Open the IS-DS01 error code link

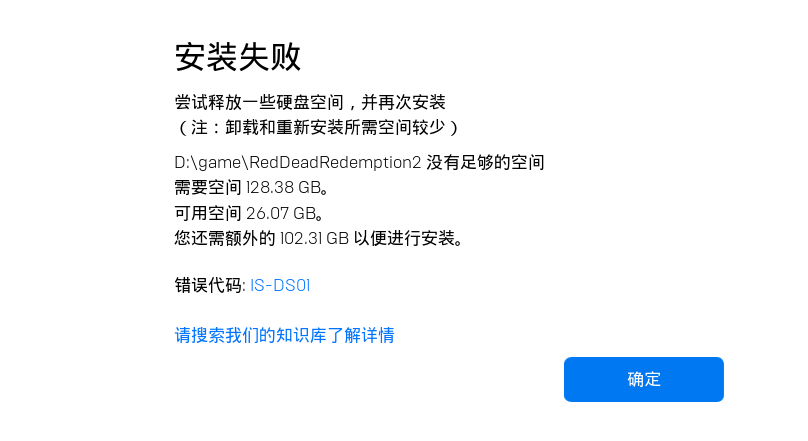click(280, 285)
